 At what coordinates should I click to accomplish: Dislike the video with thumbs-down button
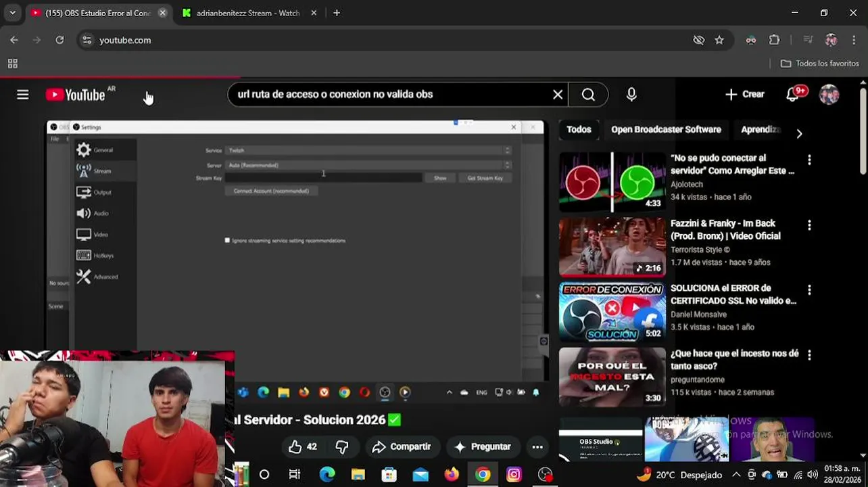click(x=342, y=447)
